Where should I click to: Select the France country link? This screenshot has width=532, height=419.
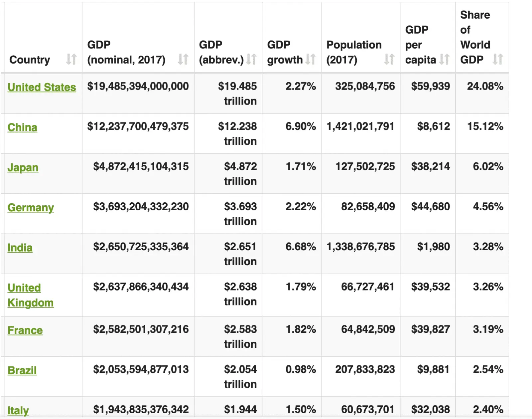tap(25, 330)
